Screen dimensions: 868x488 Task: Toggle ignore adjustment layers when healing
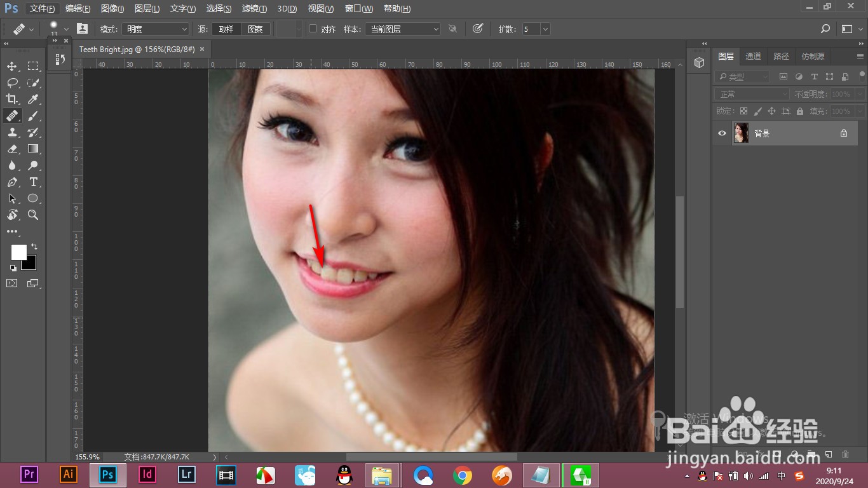point(452,29)
